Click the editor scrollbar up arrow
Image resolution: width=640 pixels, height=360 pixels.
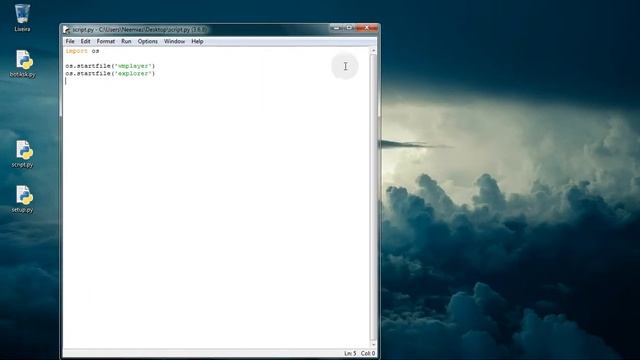(373, 51)
